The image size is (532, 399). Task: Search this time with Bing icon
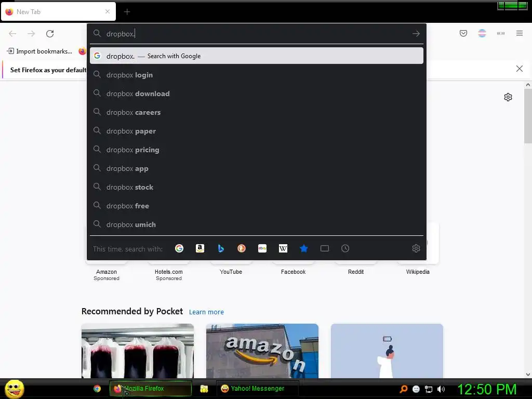pos(221,249)
